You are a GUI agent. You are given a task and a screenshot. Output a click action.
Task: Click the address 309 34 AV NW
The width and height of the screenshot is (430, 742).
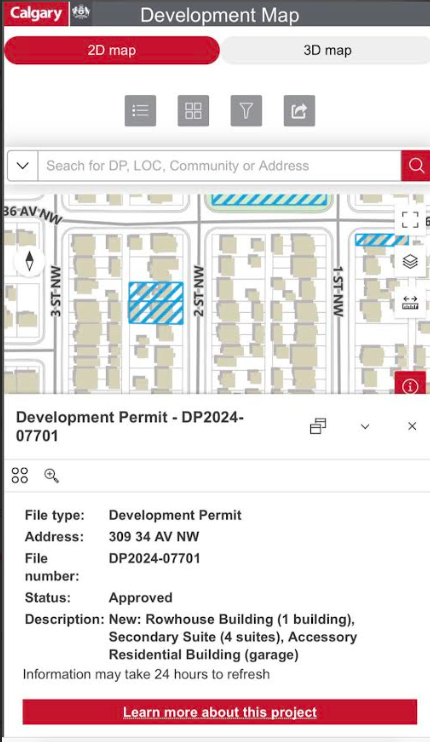pyautogui.click(x=154, y=537)
